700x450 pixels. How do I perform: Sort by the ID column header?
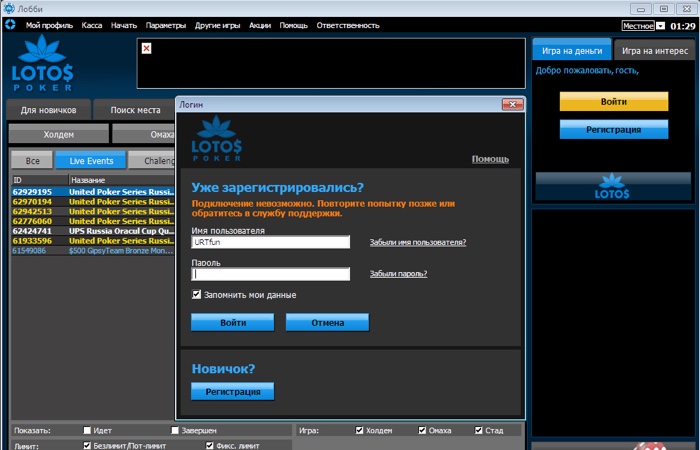[40, 180]
